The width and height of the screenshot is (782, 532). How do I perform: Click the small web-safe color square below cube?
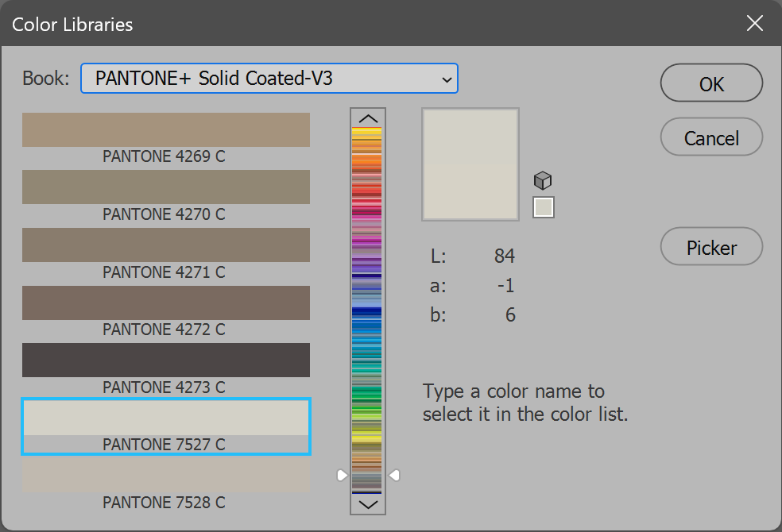tap(544, 207)
